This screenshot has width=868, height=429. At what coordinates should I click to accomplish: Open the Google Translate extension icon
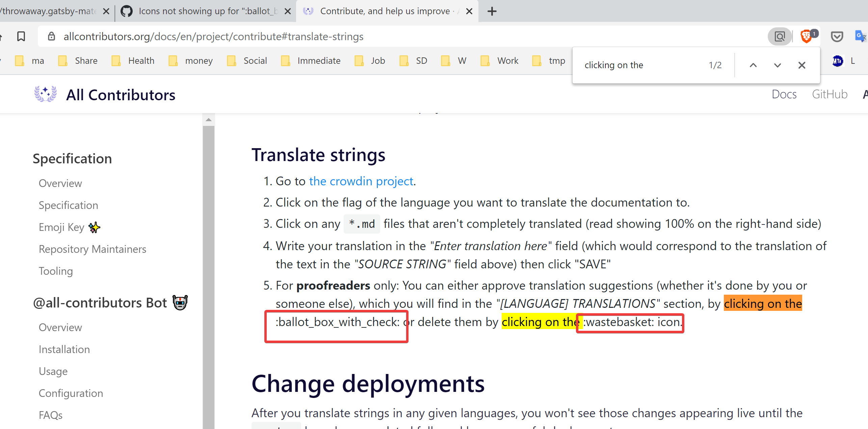(860, 36)
